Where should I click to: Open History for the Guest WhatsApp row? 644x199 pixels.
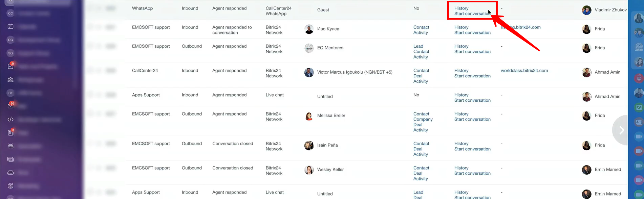[x=461, y=8]
